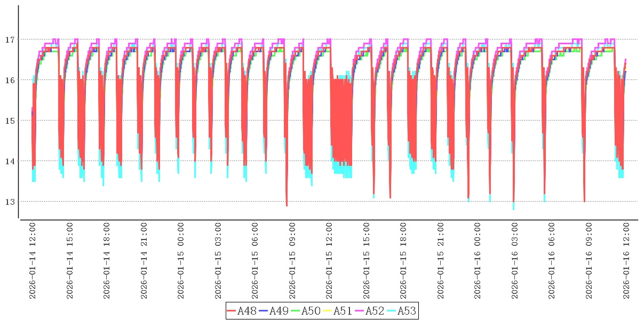Click the yellow A51 legend color line

pyautogui.click(x=327, y=311)
